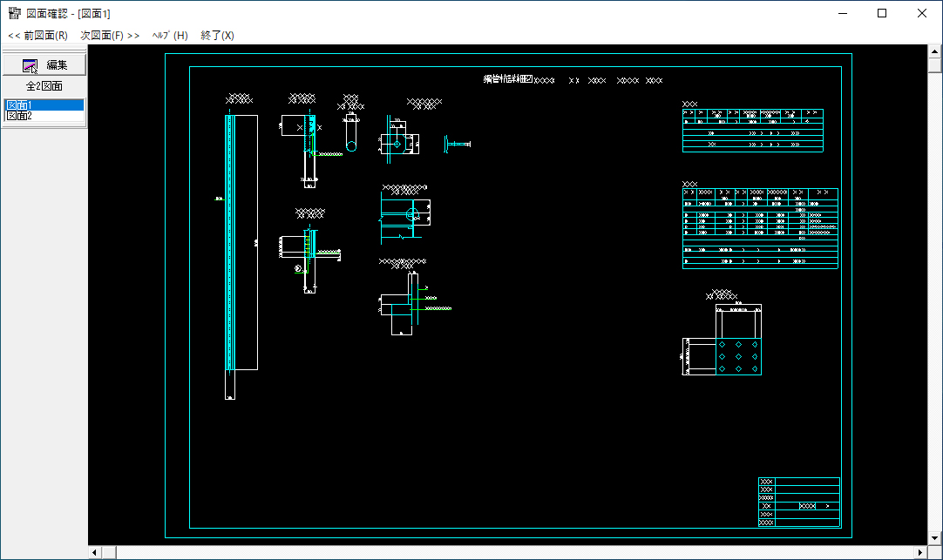Click the 編集 edit button
The width and height of the screenshot is (943, 560).
[x=44, y=65]
